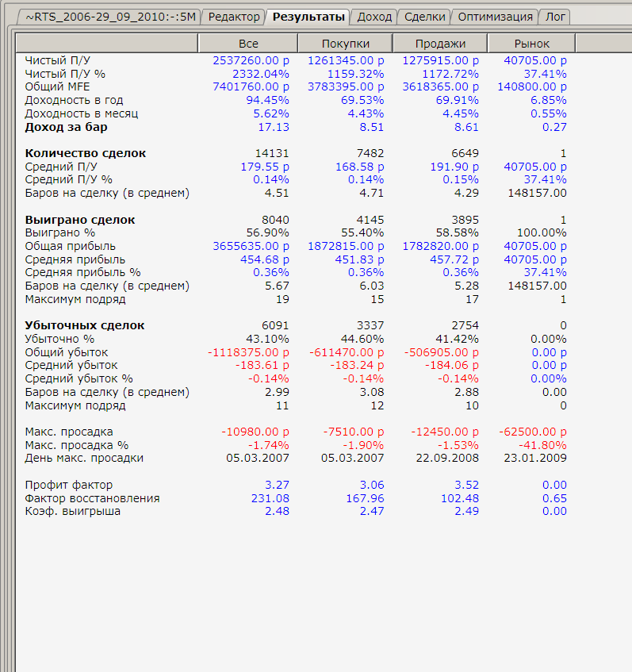Click the 7482 buy trades count

click(370, 153)
